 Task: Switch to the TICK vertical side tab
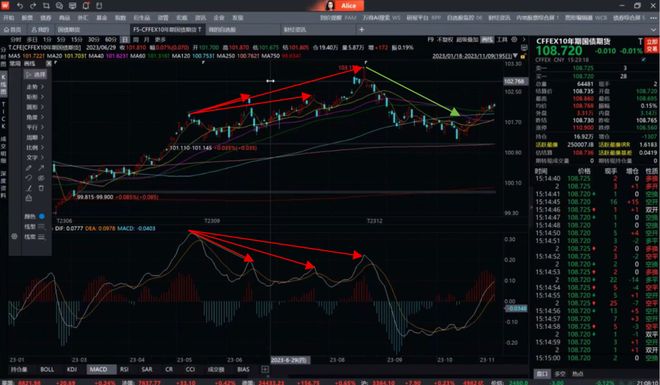[4, 116]
